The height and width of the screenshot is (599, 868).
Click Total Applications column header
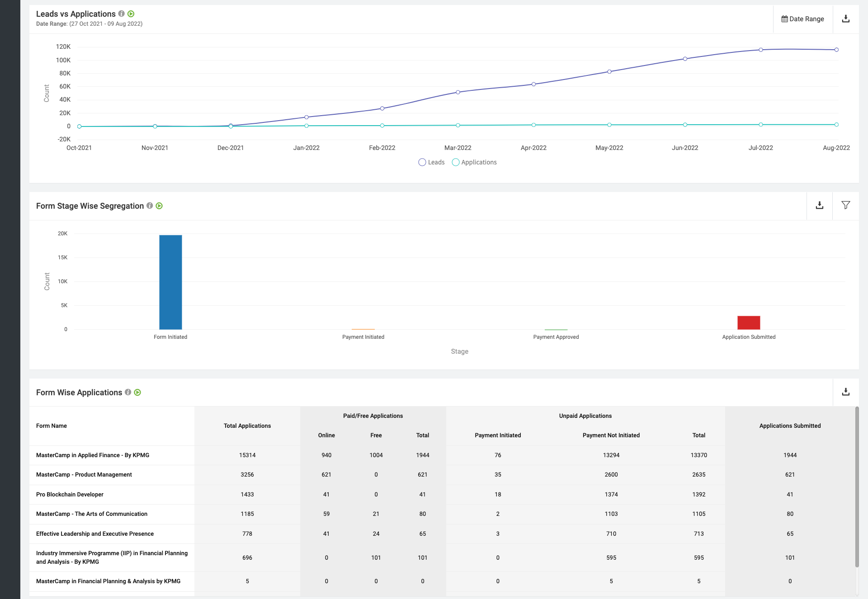247,426
